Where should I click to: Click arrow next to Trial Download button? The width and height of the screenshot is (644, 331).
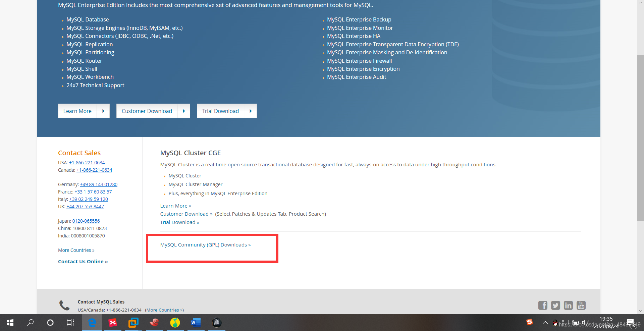251,111
